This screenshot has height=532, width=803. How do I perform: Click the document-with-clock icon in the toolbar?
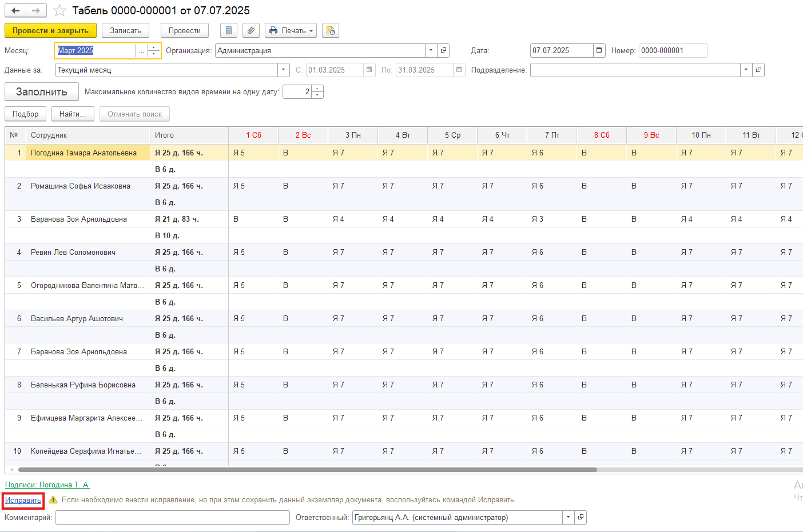click(x=331, y=30)
